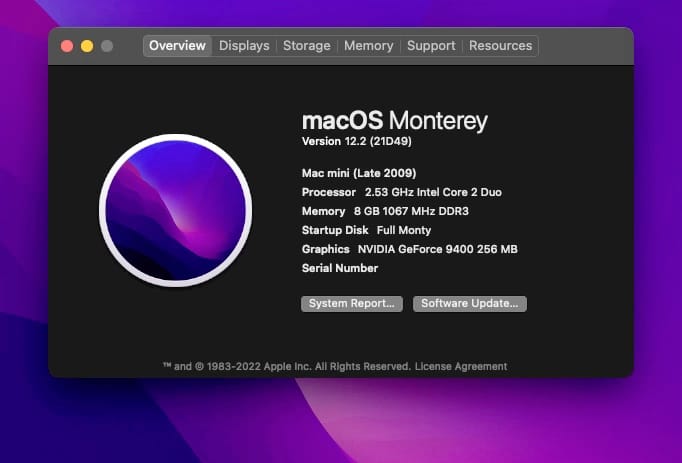The height and width of the screenshot is (463, 682).
Task: Click the macOS Monterey title
Action: point(394,121)
